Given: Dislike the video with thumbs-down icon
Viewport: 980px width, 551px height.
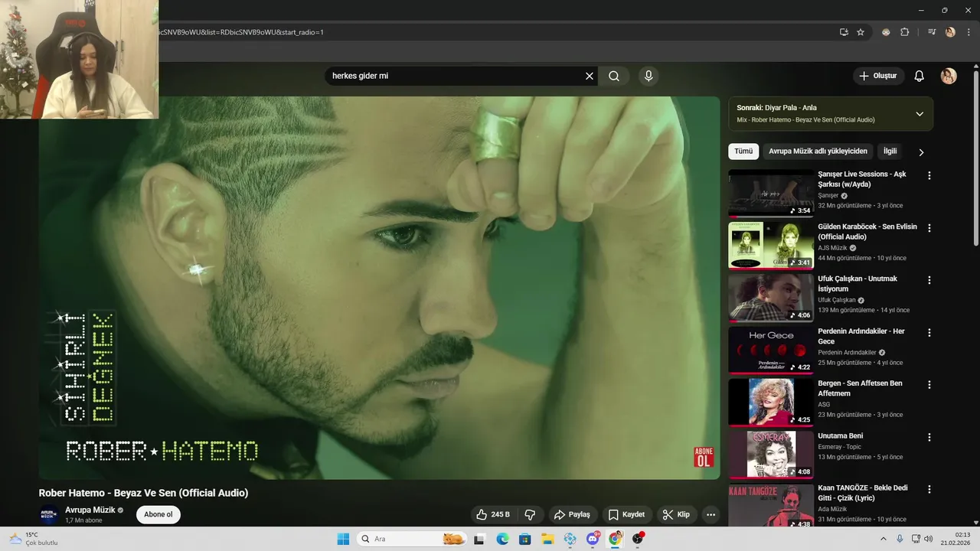Looking at the screenshot, I should [x=530, y=514].
